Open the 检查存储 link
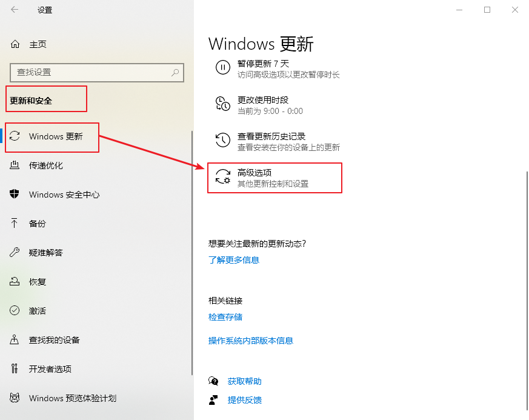Image resolution: width=529 pixels, height=420 pixels. (x=225, y=317)
